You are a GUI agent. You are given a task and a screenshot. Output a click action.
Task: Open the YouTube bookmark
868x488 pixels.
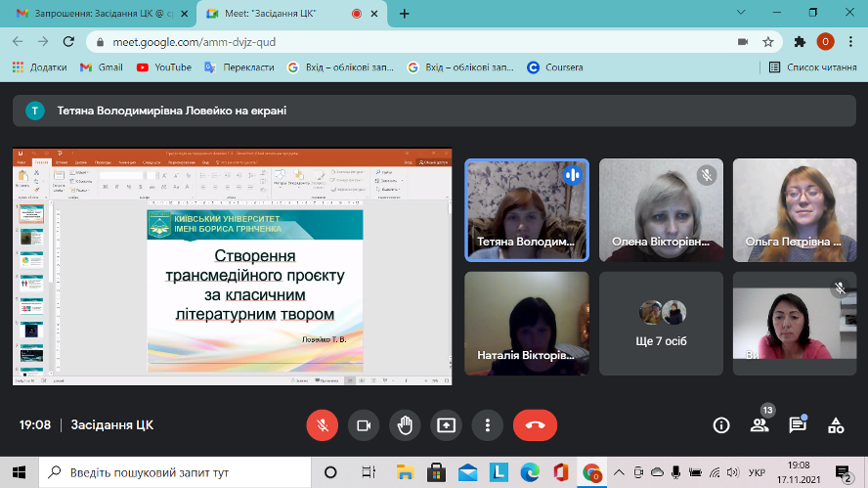[x=164, y=67]
